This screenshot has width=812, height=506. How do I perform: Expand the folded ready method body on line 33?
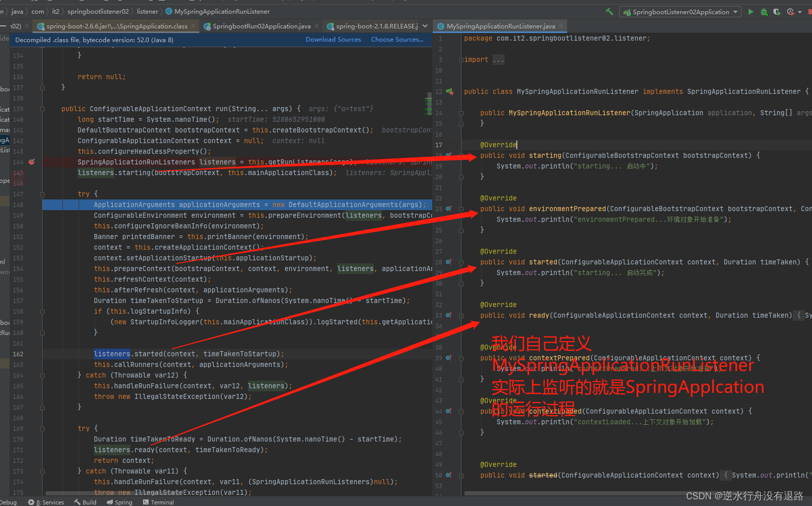pyautogui.click(x=461, y=316)
